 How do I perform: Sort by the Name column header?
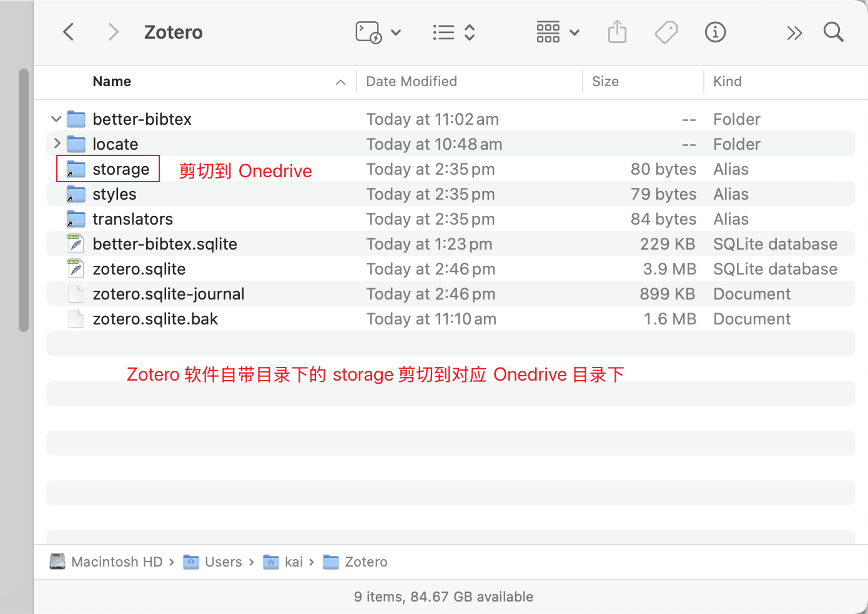click(x=112, y=82)
